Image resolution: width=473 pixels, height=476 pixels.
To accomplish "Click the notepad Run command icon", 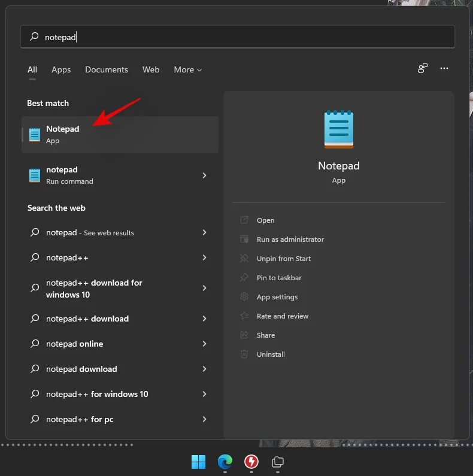I will tap(35, 175).
